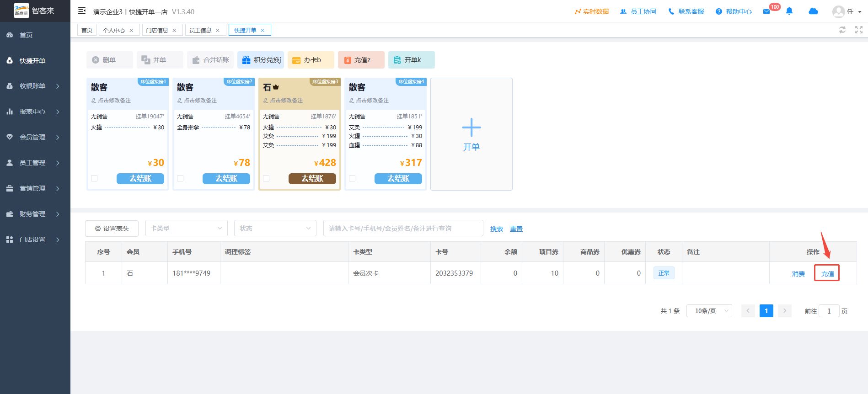Go to previous page arrow
The height and width of the screenshot is (394, 868).
[748, 311]
